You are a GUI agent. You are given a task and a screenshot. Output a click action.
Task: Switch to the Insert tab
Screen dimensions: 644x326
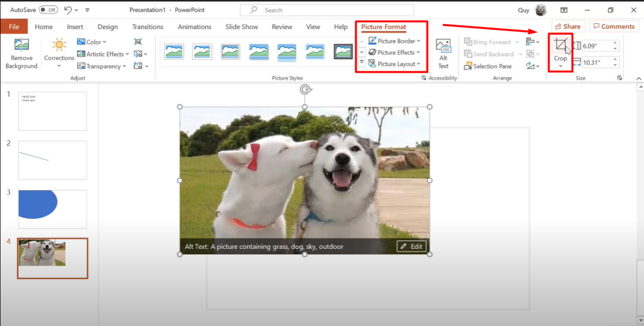point(75,27)
